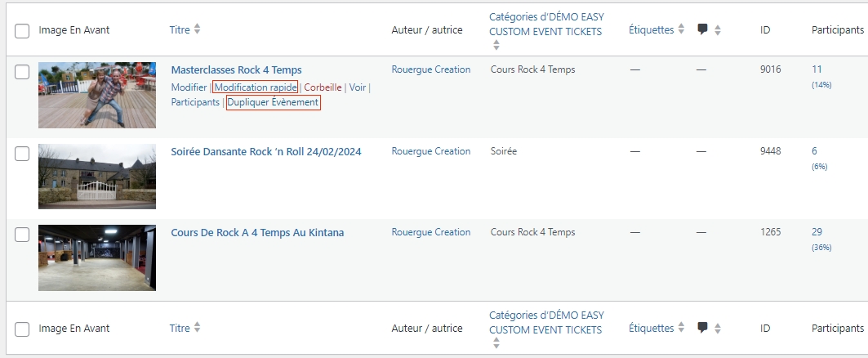The image size is (868, 358).
Task: Check the Soirée Dansante Rock 'n Roll row
Action: click(22, 154)
